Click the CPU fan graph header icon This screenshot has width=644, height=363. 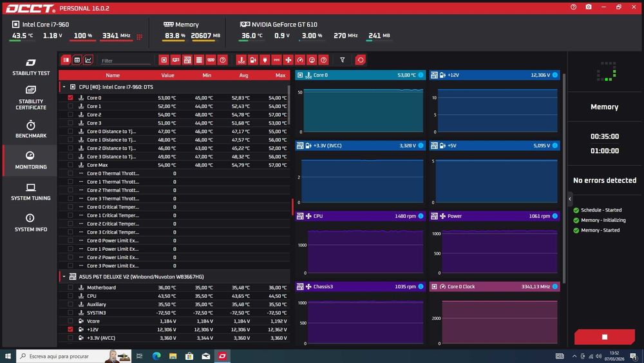300,216
